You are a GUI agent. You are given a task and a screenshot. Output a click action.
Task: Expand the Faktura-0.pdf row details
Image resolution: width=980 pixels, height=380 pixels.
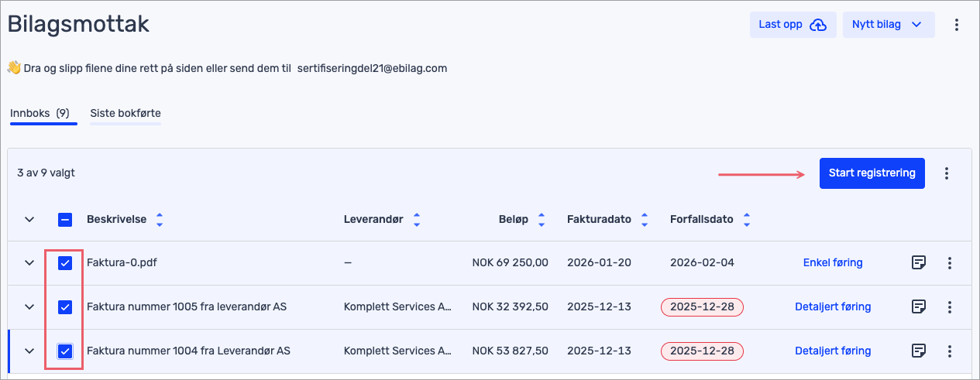click(x=29, y=262)
